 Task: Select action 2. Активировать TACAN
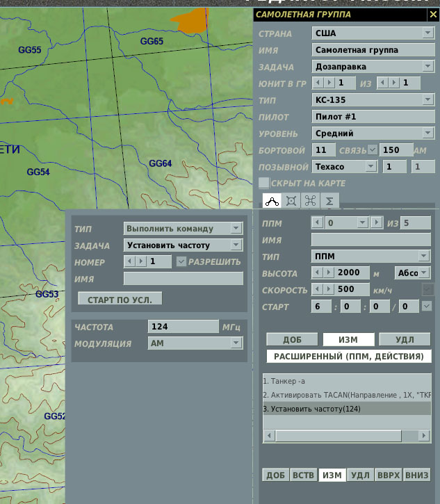click(347, 395)
